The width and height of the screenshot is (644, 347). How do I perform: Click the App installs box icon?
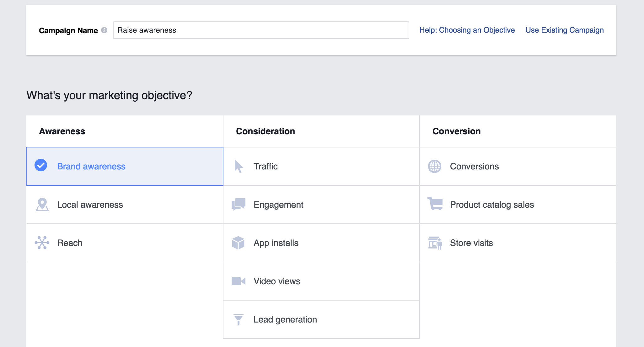click(238, 243)
